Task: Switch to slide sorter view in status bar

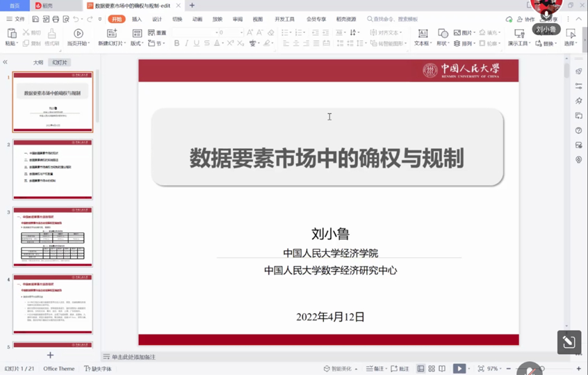Action: (x=432, y=369)
